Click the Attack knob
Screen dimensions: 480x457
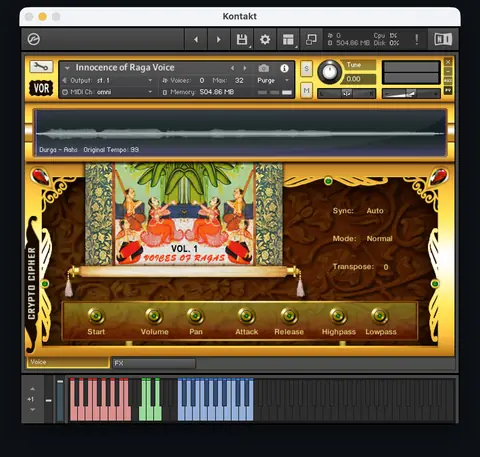coord(247,315)
